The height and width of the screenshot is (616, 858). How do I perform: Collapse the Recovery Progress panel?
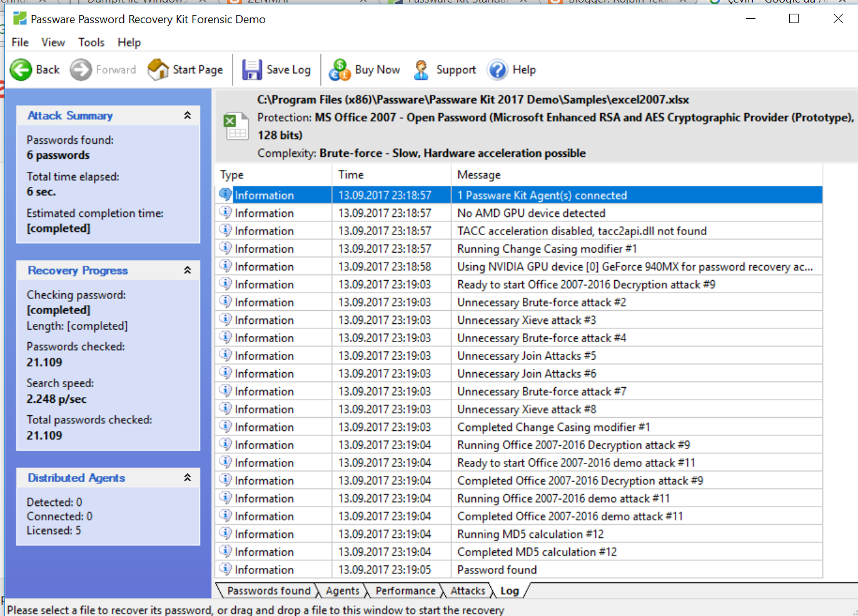point(187,270)
